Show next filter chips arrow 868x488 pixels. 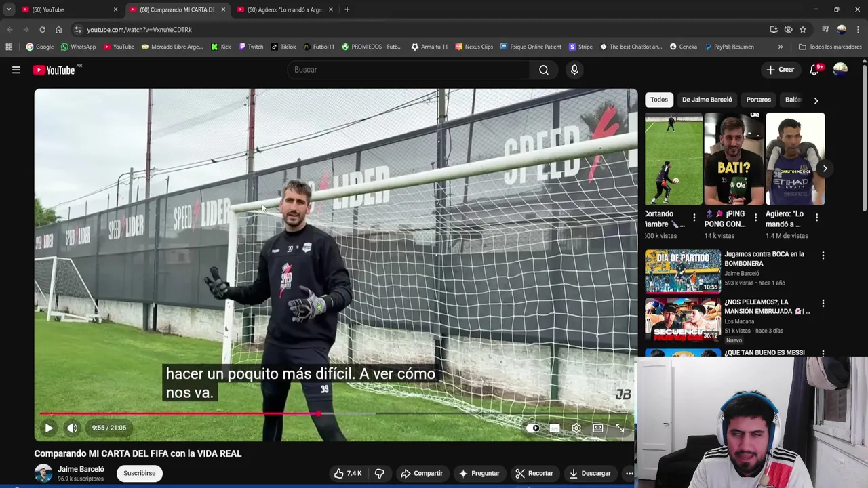point(816,100)
